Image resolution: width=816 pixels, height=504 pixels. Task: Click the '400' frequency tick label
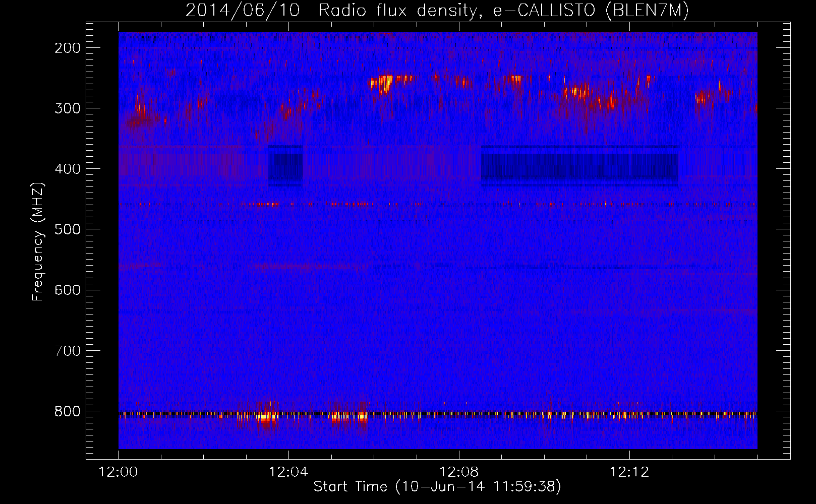tap(68, 169)
